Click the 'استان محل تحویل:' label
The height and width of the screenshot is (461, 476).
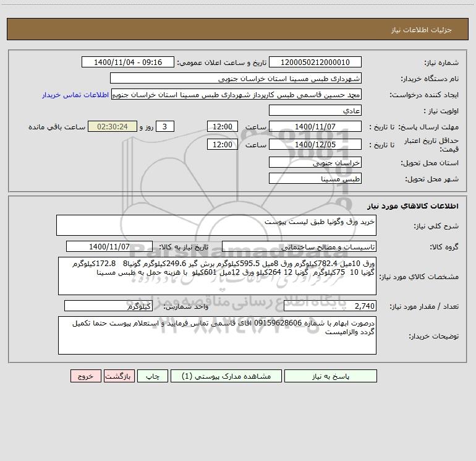click(430, 163)
